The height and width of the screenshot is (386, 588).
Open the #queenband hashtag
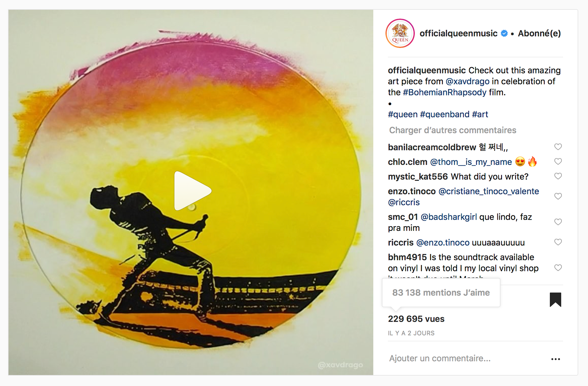coord(445,115)
